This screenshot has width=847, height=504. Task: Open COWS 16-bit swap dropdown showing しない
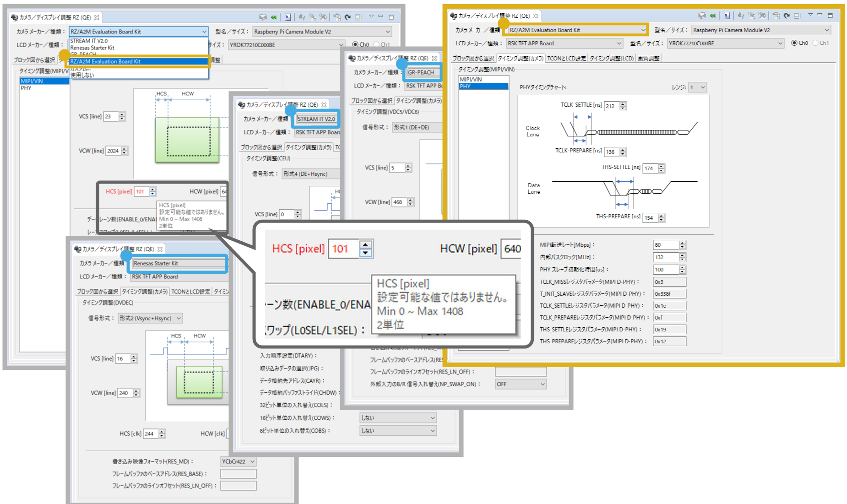[x=398, y=418]
